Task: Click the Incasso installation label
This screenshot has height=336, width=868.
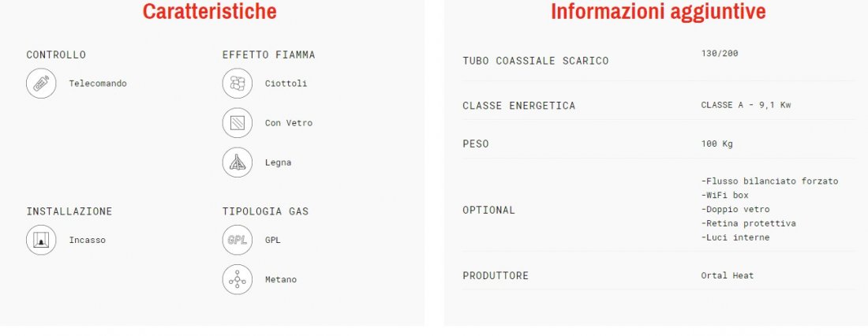Action: (87, 240)
